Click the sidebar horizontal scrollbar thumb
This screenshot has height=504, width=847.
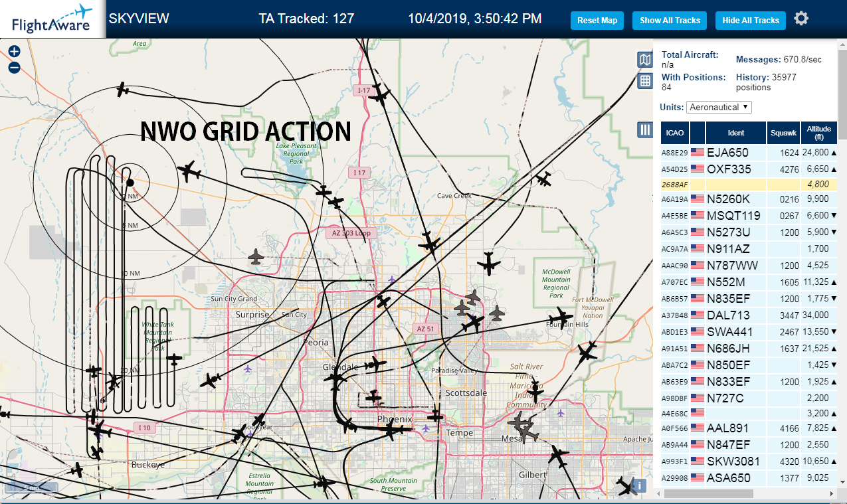pyautogui.click(x=708, y=494)
